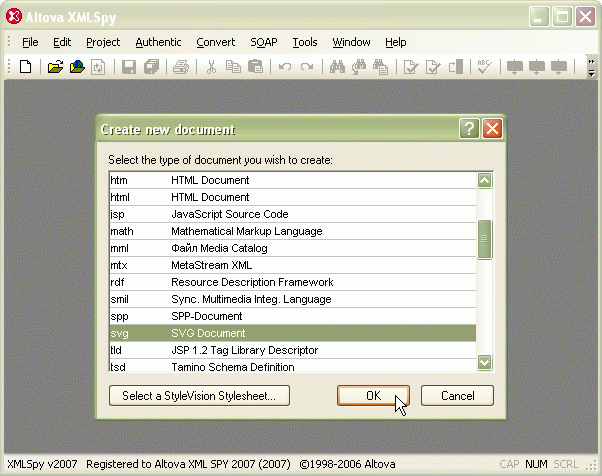Screen dimensions: 602x476
Task: Click the New document toolbar icon
Action: click(26, 67)
